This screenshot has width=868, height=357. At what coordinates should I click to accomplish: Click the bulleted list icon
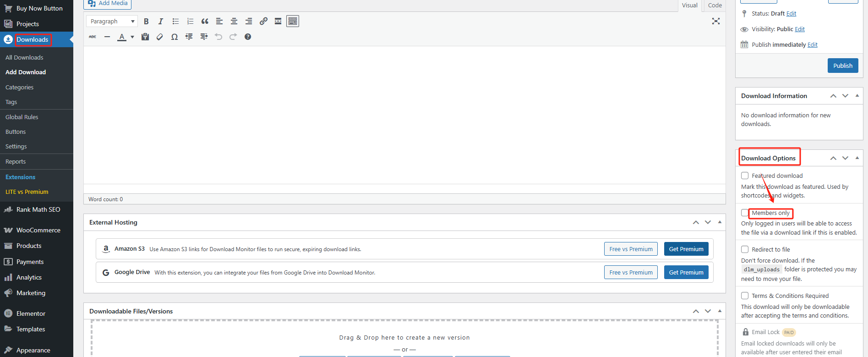pos(175,22)
